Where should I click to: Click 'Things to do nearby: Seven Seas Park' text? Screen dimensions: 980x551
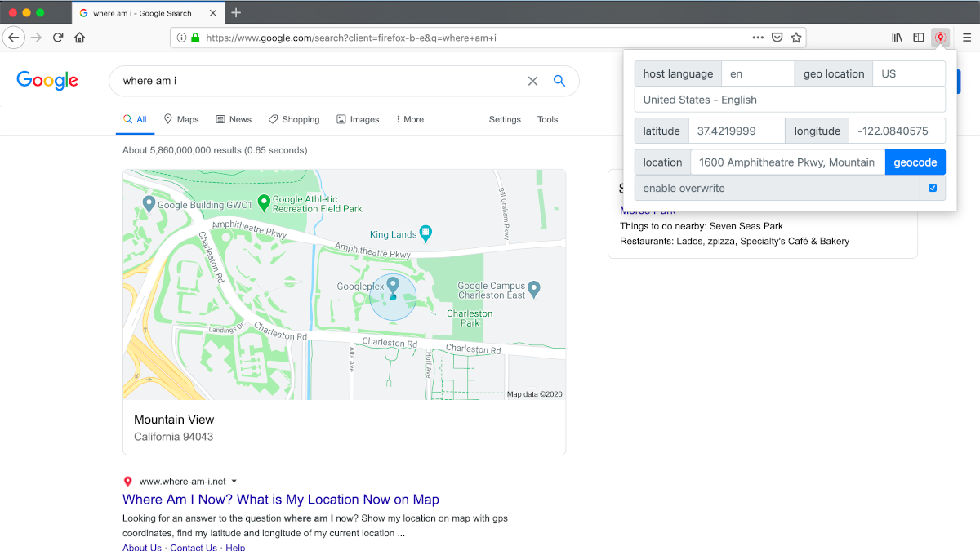pyautogui.click(x=702, y=226)
